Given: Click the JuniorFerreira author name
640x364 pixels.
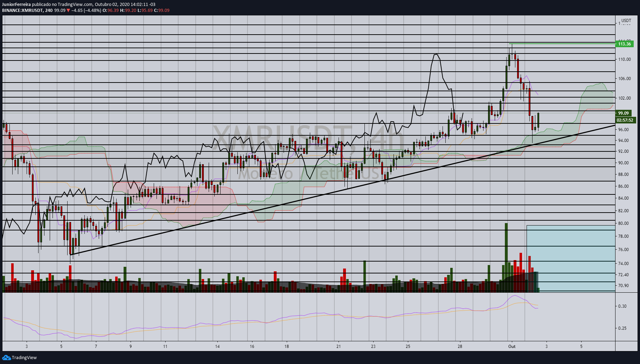Looking at the screenshot, I should pyautogui.click(x=16, y=4).
